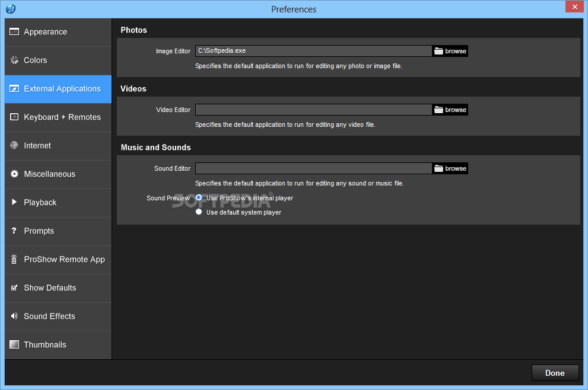This screenshot has width=588, height=390.
Task: Click the Sound Effects speaker icon
Action: click(x=14, y=316)
